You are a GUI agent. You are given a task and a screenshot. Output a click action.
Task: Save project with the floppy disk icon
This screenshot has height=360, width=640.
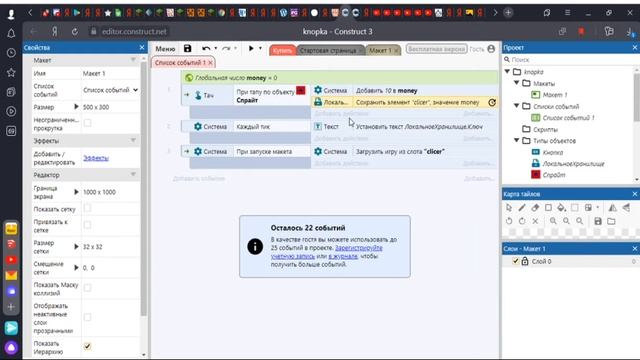(x=187, y=49)
